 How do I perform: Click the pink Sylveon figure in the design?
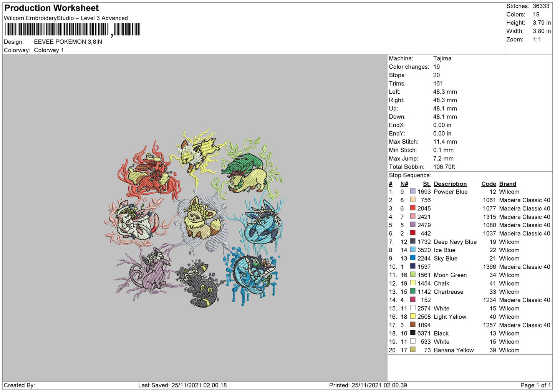[x=136, y=221]
